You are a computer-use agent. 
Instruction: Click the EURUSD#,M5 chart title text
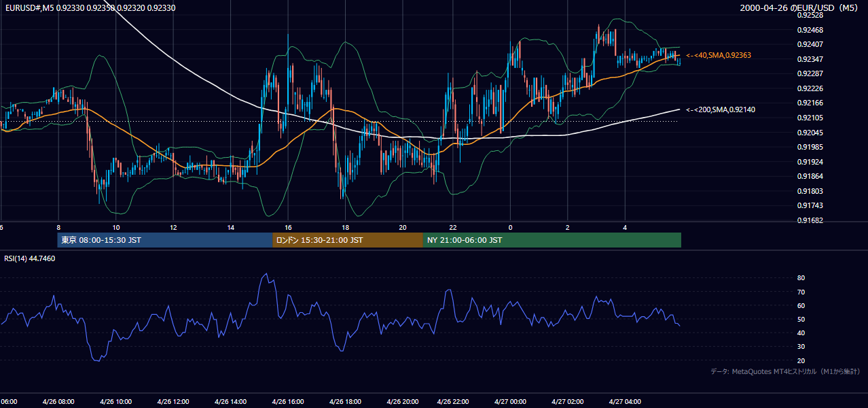point(90,7)
